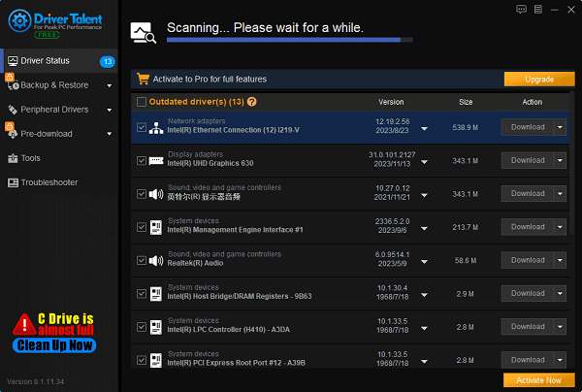The width and height of the screenshot is (582, 392).
Task: Click the scanning computer magnifier icon
Action: click(143, 33)
